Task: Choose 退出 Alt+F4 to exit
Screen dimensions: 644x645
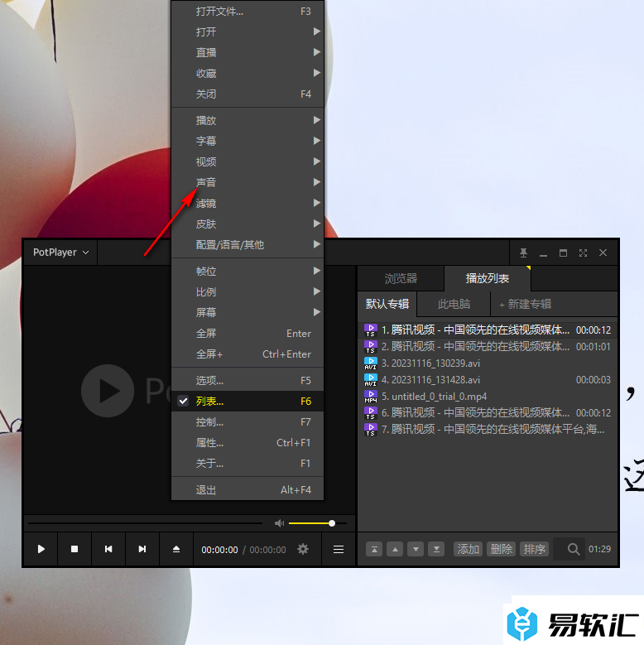Action: pos(248,490)
